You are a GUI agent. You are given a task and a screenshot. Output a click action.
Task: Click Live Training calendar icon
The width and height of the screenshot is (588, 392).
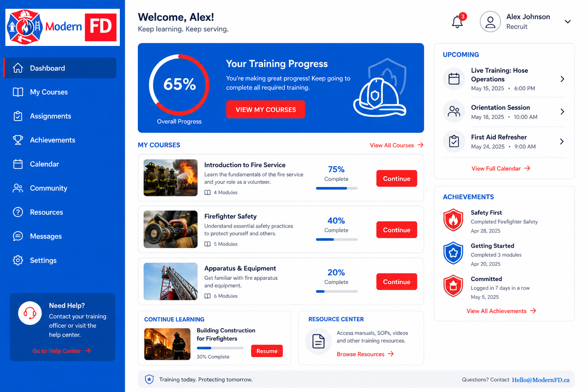coord(454,79)
